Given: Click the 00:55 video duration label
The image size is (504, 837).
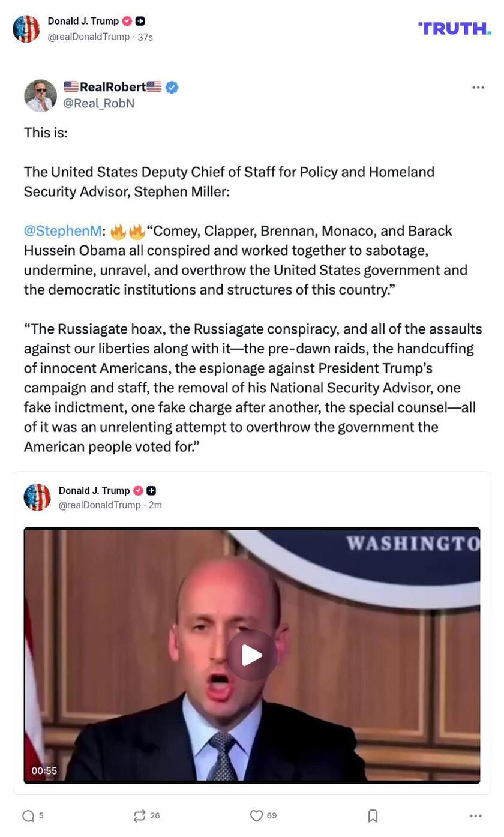Looking at the screenshot, I should [44, 771].
